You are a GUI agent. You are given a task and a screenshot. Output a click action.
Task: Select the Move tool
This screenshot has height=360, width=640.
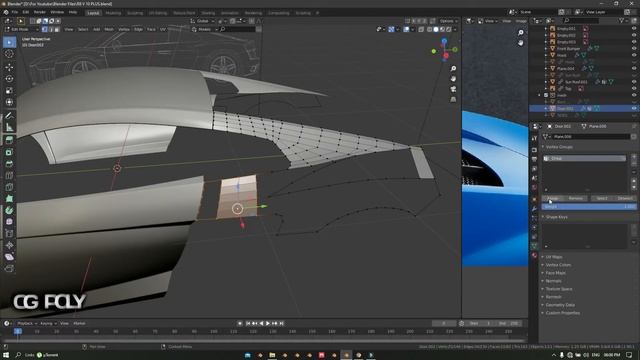9,67
